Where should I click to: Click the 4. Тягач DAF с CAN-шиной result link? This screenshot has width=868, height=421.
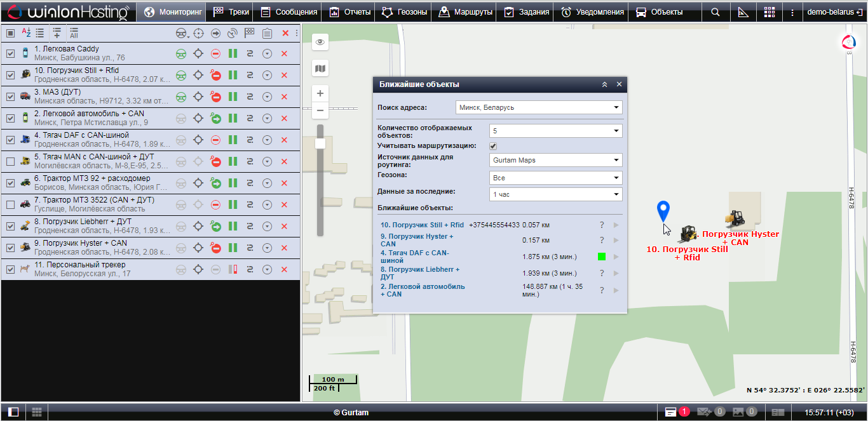tap(414, 257)
